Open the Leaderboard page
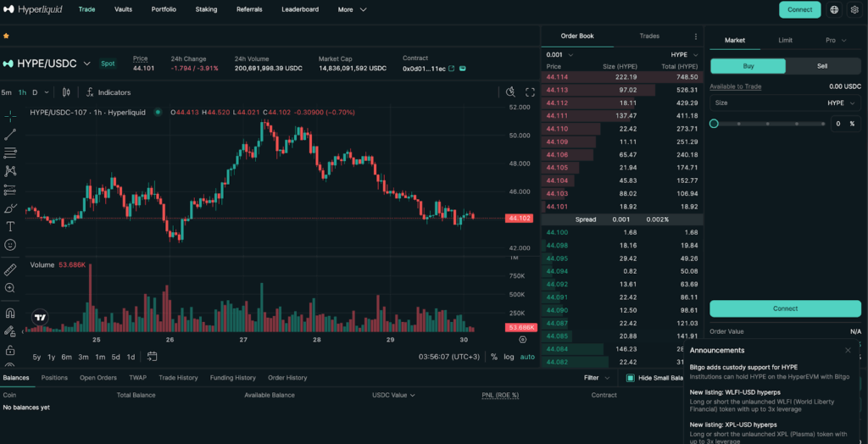The width and height of the screenshot is (868, 444). (x=300, y=9)
